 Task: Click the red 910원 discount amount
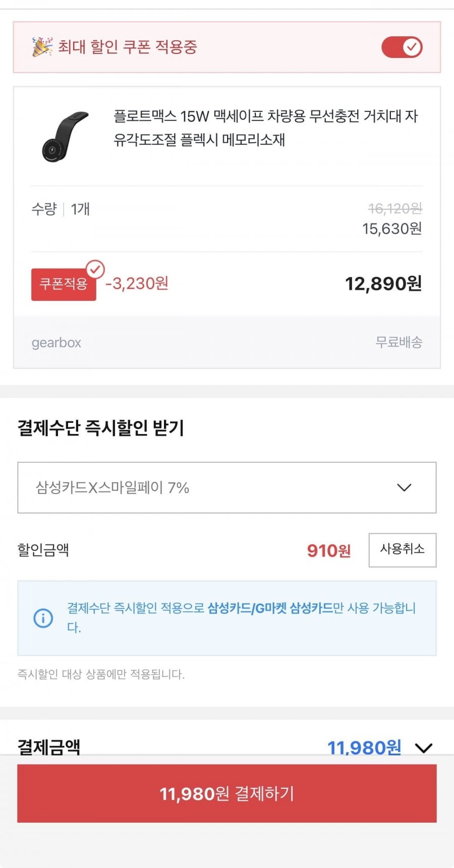pyautogui.click(x=328, y=550)
